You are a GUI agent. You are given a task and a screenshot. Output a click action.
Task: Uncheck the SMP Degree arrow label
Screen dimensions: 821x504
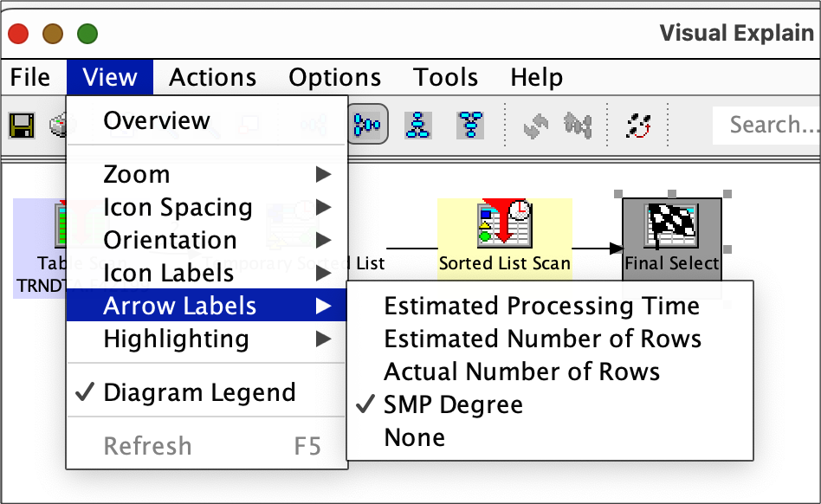453,404
